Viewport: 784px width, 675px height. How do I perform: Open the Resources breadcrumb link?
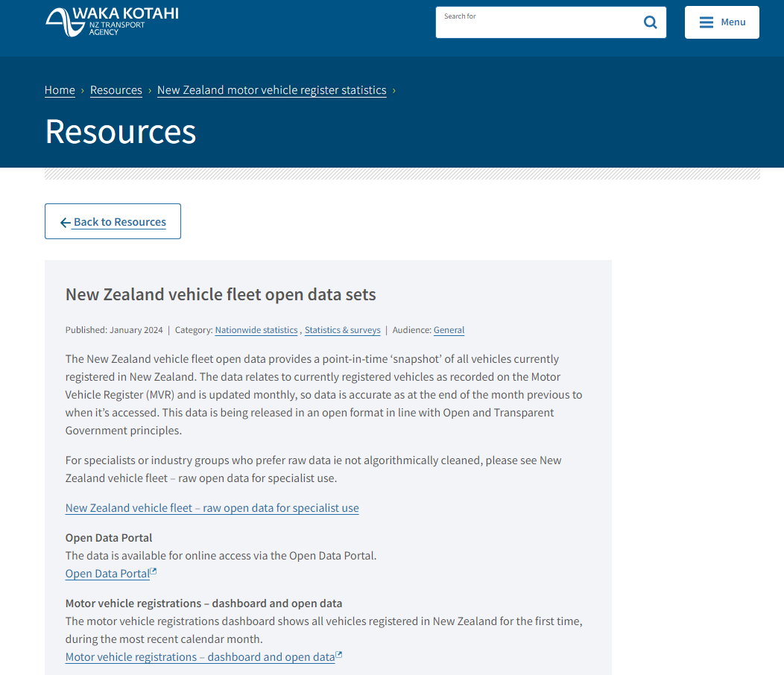point(116,90)
